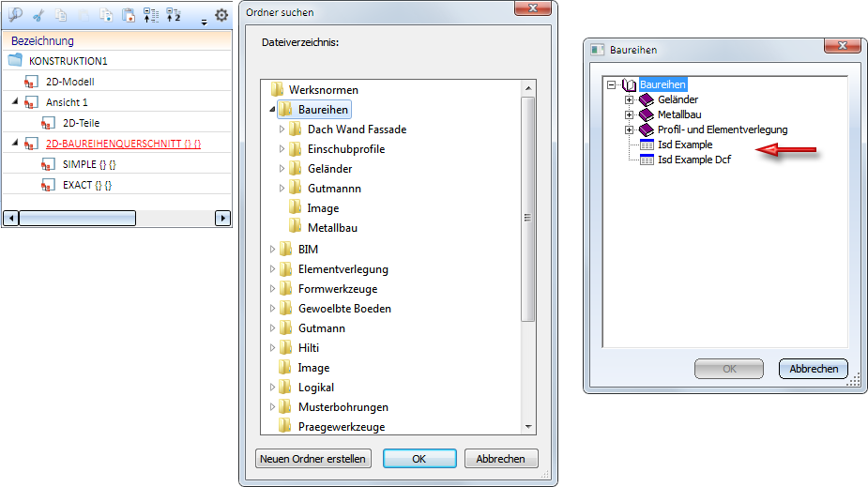Click the greyed-out paste clipboard icon
The height and width of the screenshot is (487, 868).
(84, 16)
